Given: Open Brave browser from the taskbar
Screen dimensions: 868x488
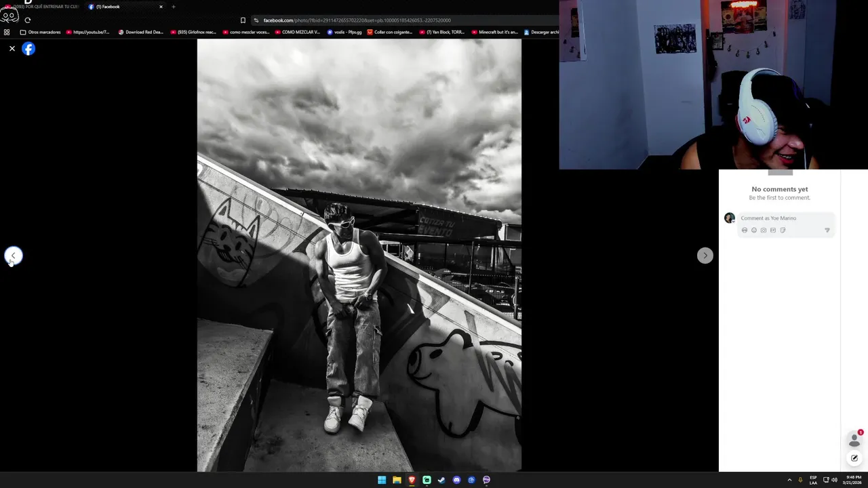Looking at the screenshot, I should pyautogui.click(x=412, y=480).
